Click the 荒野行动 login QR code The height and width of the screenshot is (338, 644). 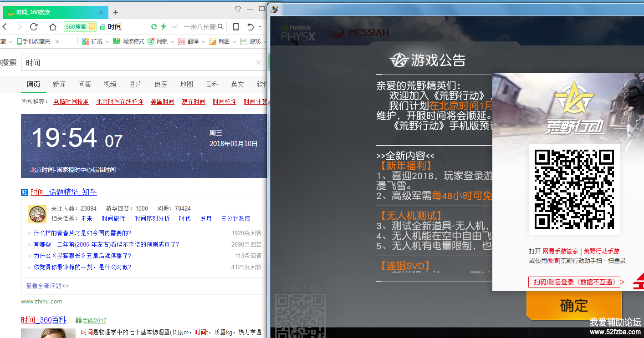coord(574,189)
